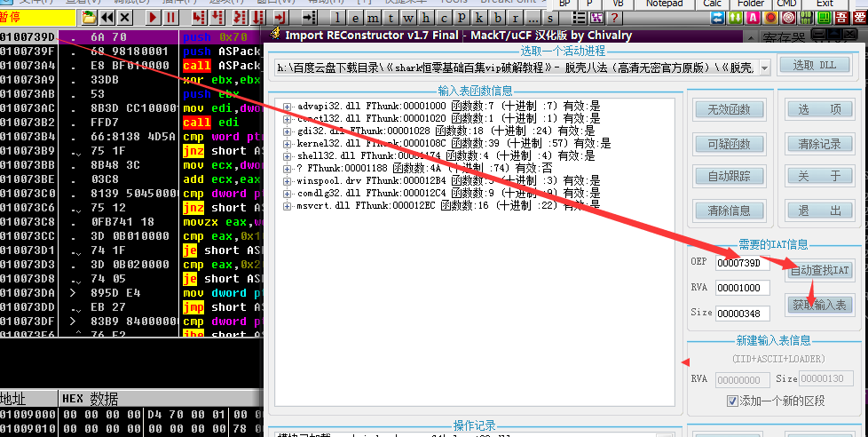The height and width of the screenshot is (437, 868).
Task: Click Notepad in the top bar
Action: (664, 4)
